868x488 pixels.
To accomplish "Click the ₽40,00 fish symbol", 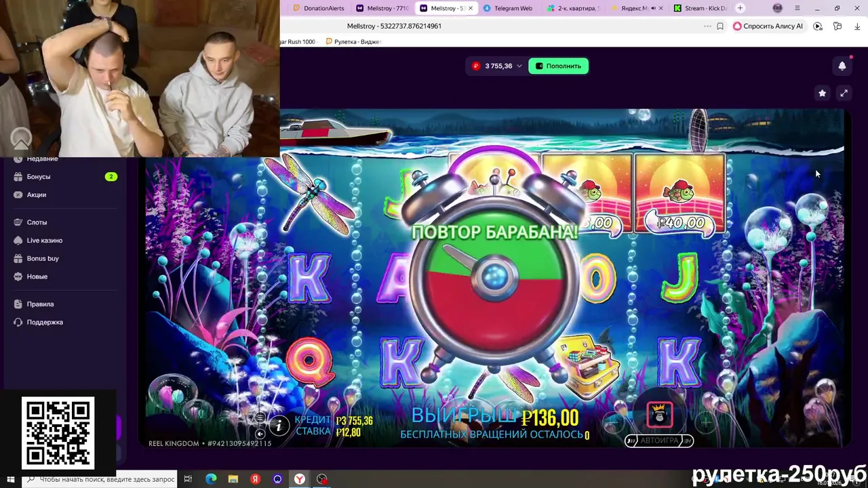I will [679, 195].
